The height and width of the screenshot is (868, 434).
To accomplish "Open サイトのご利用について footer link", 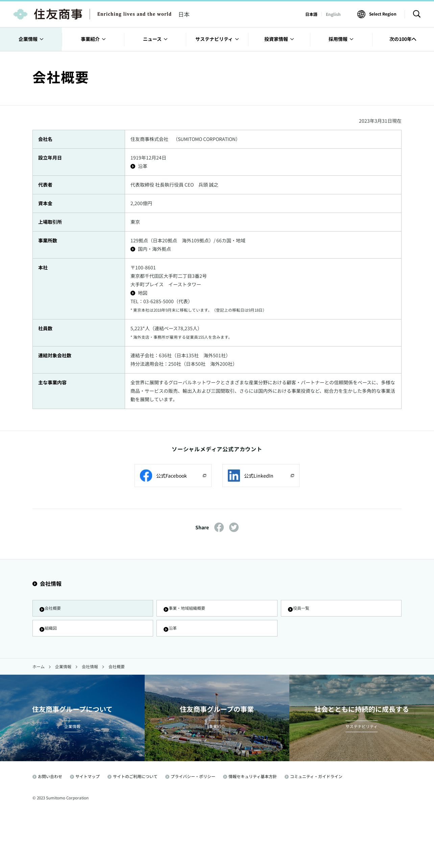I will click(x=132, y=777).
